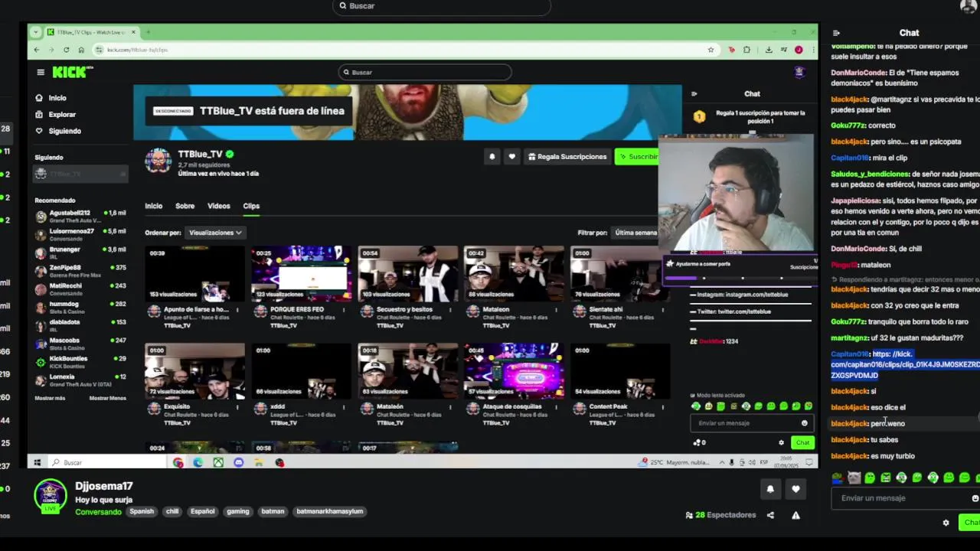Click the Kick site Buscar search field
The height and width of the screenshot is (551, 980).
[x=425, y=72]
